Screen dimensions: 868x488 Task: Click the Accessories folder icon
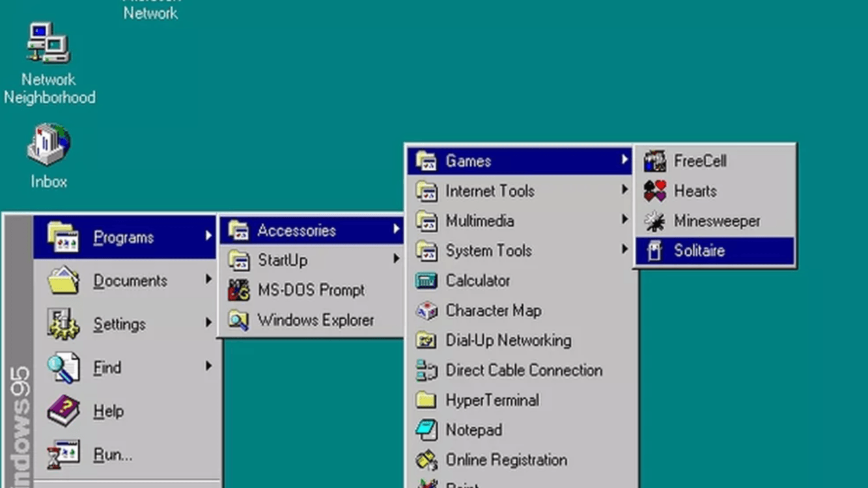(x=238, y=230)
